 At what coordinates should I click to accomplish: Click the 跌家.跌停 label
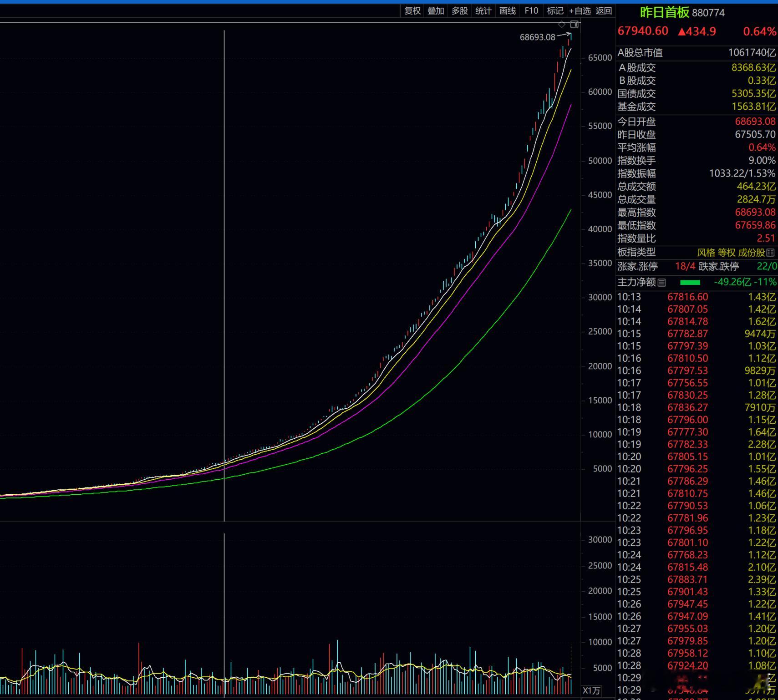(719, 267)
